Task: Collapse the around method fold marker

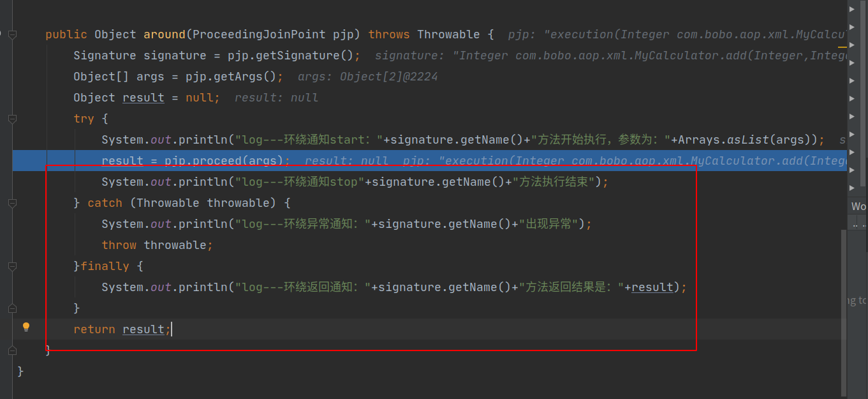Action: [12, 34]
